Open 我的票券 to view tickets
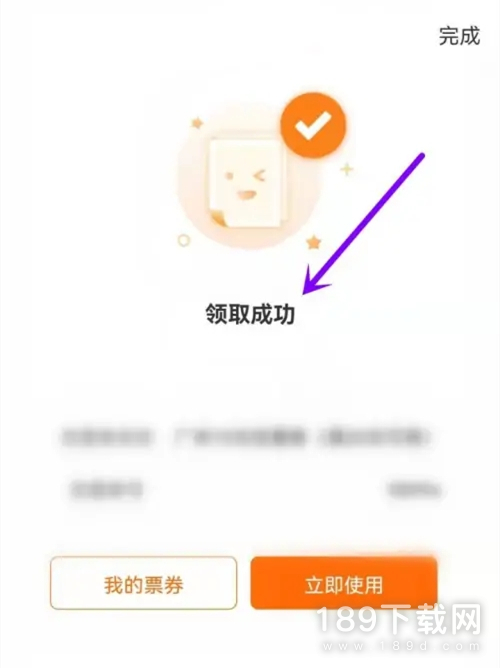Screen dimensions: 500x668 pyautogui.click(x=143, y=583)
